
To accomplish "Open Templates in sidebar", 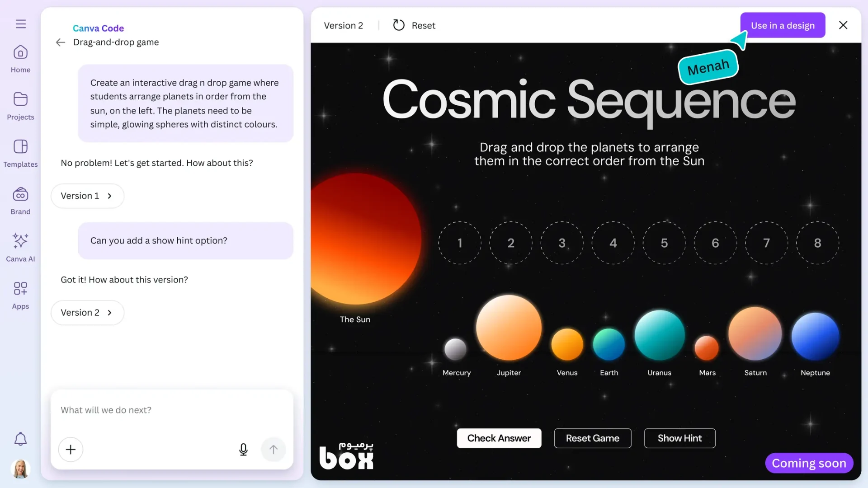I will [x=20, y=154].
